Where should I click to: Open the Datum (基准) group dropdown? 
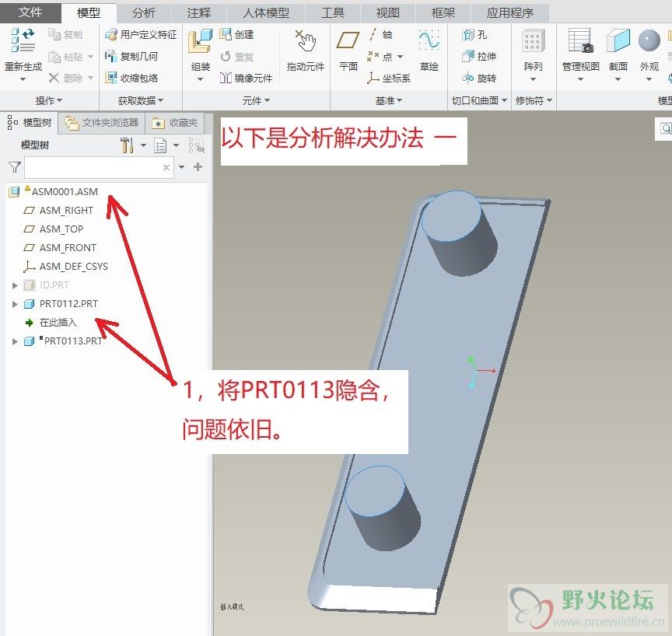point(389,100)
